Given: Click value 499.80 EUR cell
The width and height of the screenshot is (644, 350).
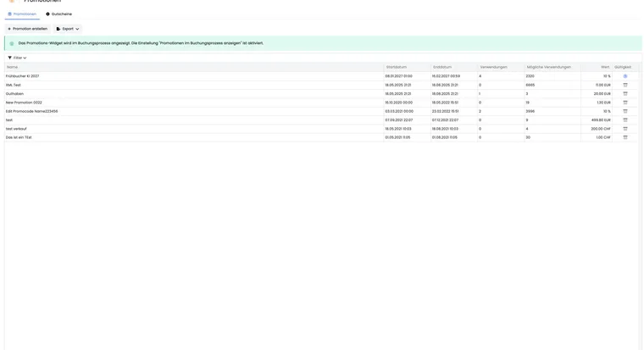Looking at the screenshot, I should [x=602, y=120].
